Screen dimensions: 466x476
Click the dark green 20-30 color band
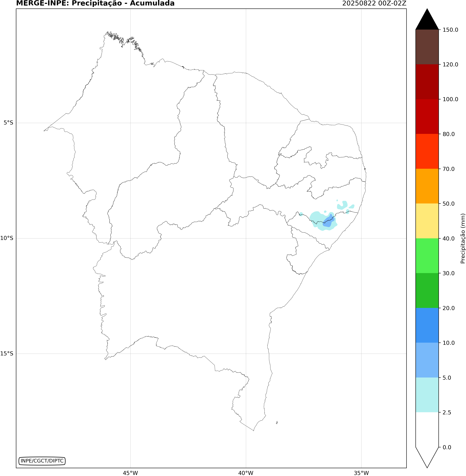click(x=427, y=290)
